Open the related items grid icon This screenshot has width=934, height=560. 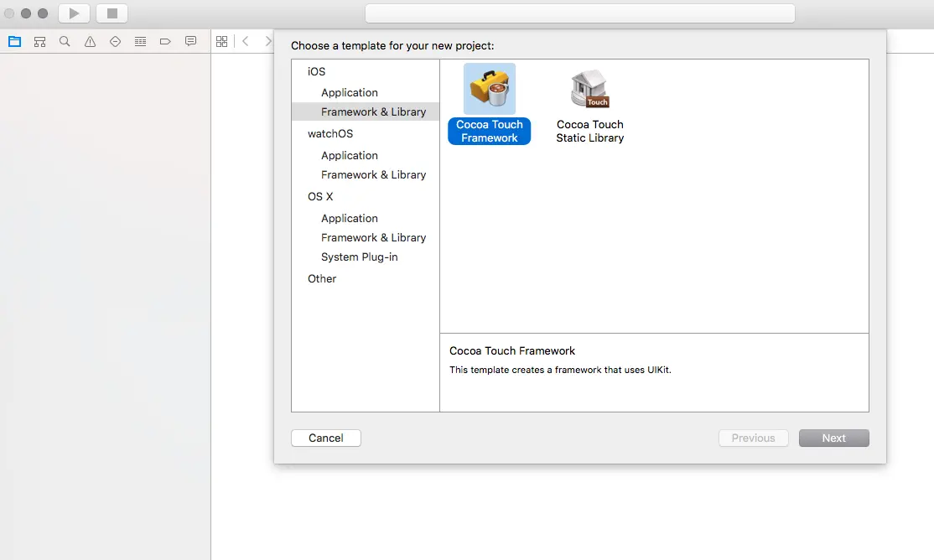click(221, 42)
